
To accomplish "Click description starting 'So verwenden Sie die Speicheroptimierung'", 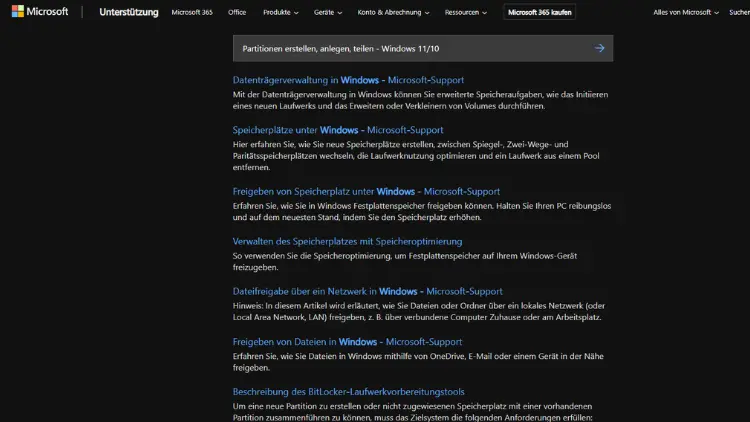I will point(405,261).
